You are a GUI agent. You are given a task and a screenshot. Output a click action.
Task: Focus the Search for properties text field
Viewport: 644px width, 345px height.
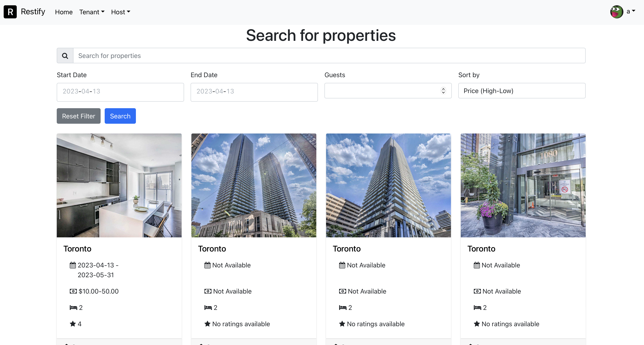(329, 56)
